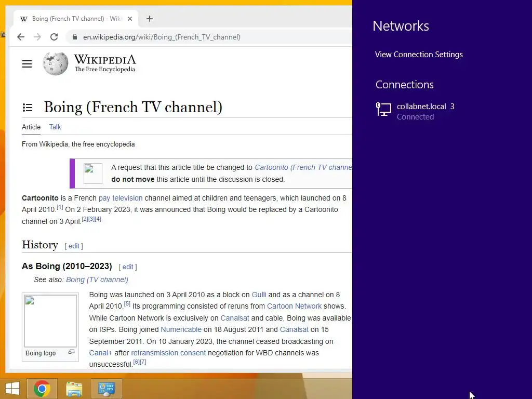
Task: Click the wired network computer icon
Action: (384, 109)
